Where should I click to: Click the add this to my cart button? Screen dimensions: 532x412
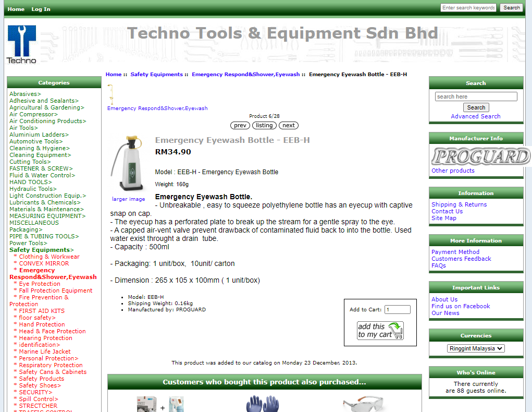point(380,331)
